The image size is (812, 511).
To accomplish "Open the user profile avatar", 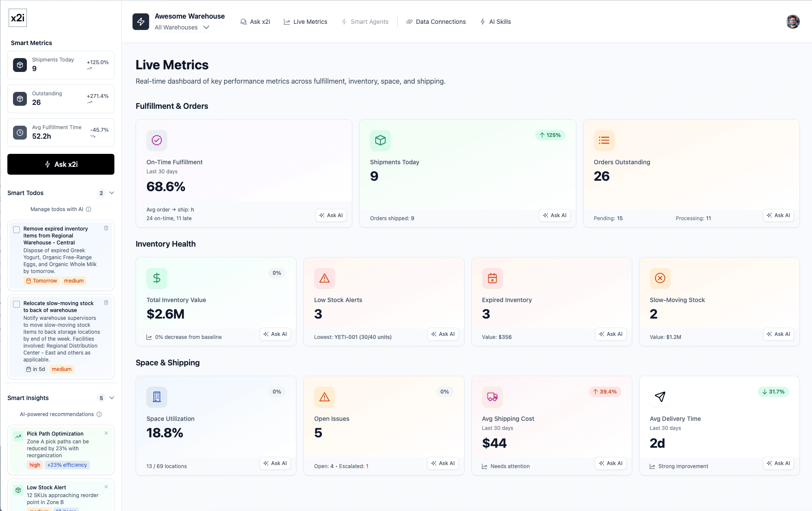I will pyautogui.click(x=793, y=22).
